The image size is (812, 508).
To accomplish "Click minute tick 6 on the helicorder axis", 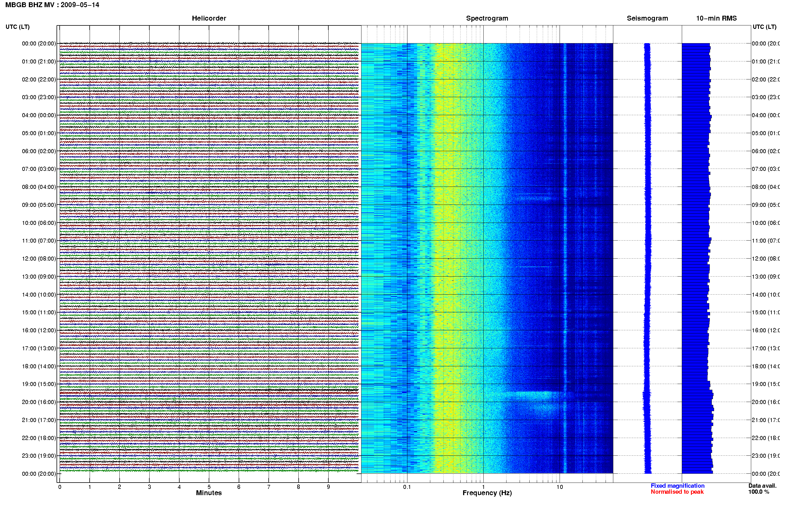I will pyautogui.click(x=239, y=487).
